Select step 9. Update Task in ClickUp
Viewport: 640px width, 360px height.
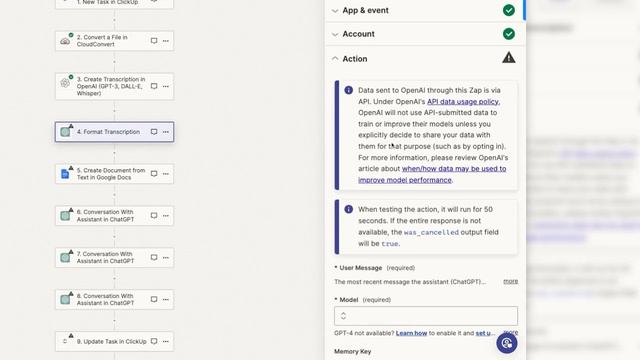pos(115,341)
